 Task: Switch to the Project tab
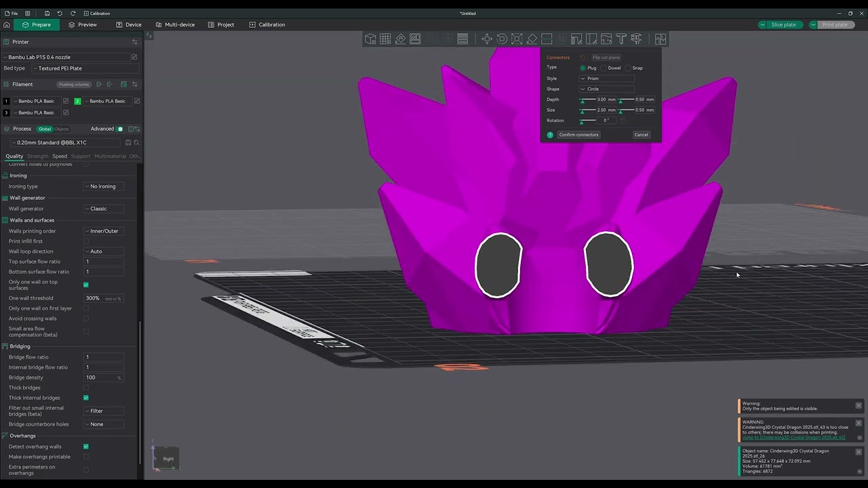tap(221, 24)
